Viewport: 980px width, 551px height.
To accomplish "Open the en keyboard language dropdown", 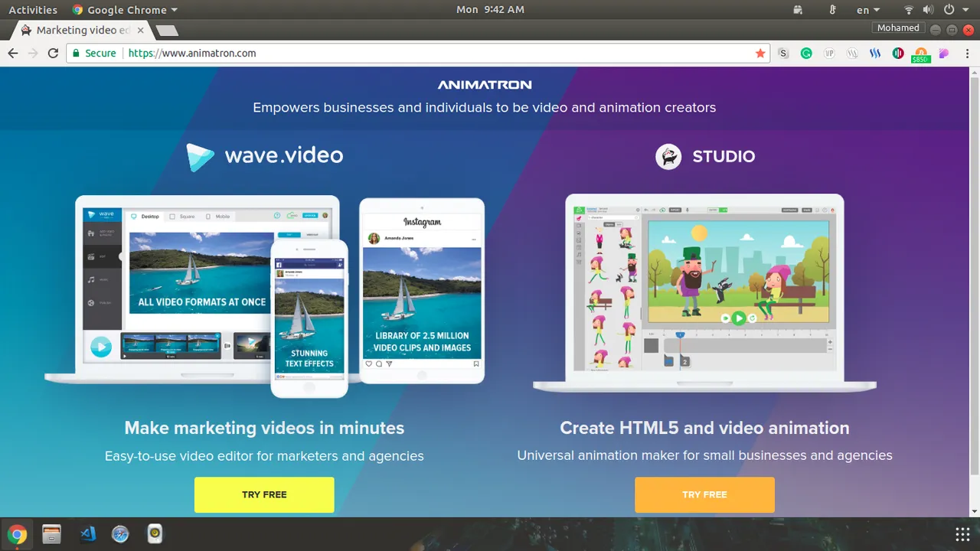I will (868, 10).
